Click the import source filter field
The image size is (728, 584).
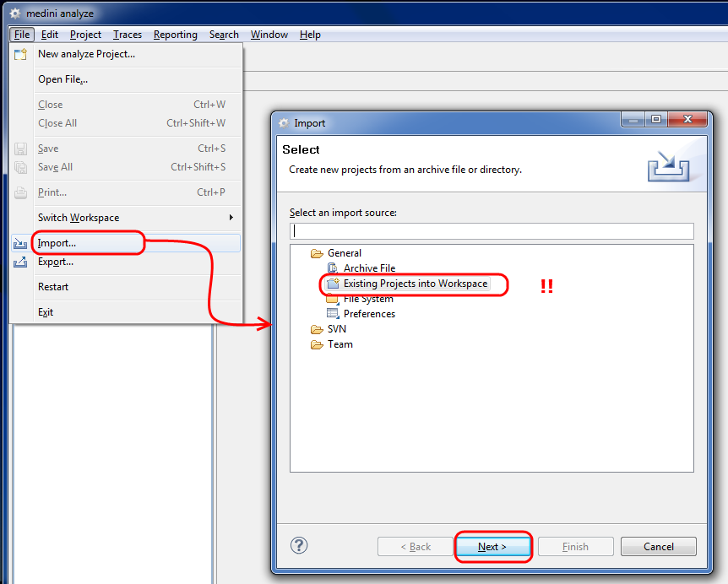[x=492, y=231]
